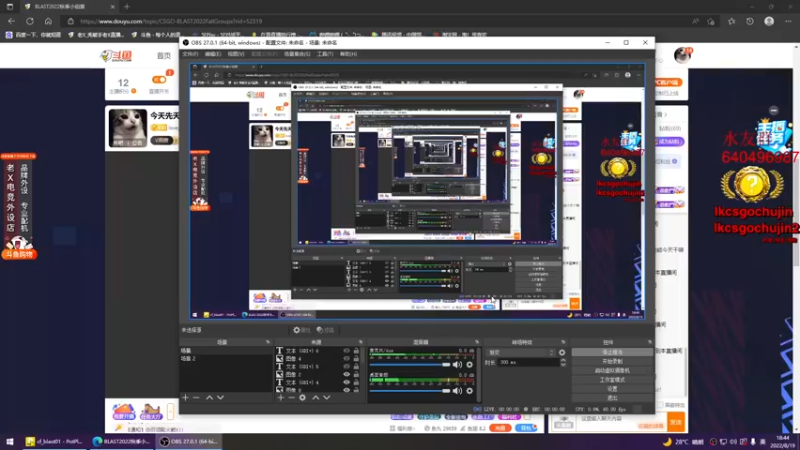The height and width of the screenshot is (450, 800).
Task: Pop out the Controls dock
Action: [x=649, y=342]
